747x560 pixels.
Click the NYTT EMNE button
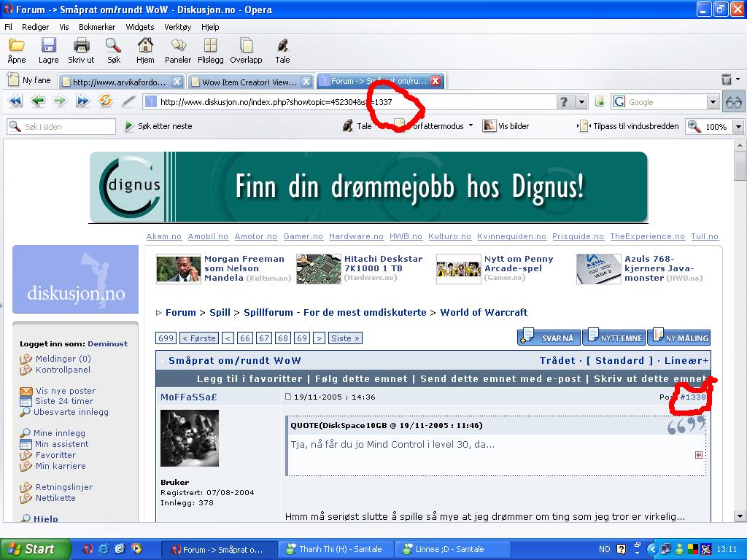coord(614,337)
